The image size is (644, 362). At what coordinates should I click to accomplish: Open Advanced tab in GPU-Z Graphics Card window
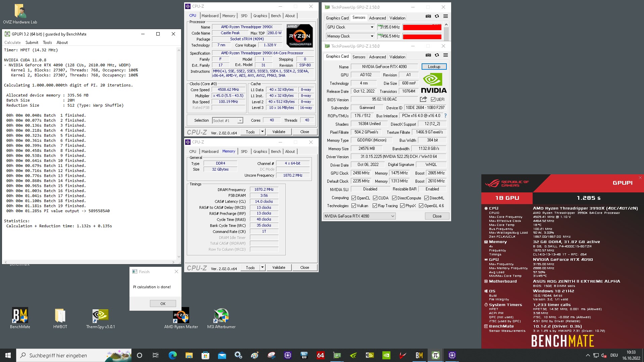point(377,57)
